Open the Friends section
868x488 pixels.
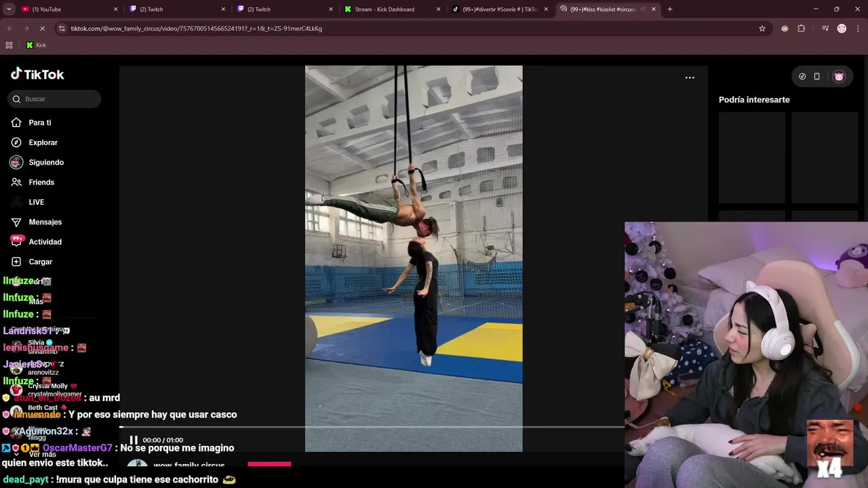click(x=41, y=182)
